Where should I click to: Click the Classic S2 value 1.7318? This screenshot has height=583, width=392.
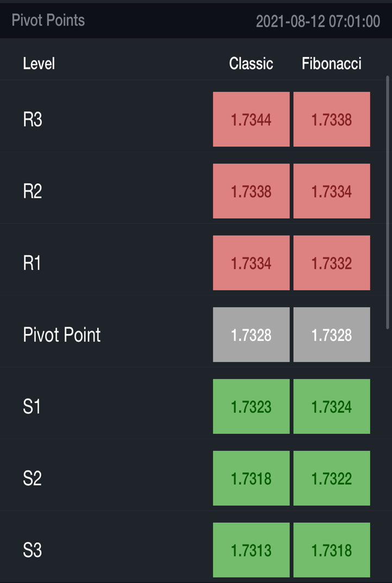(x=251, y=478)
